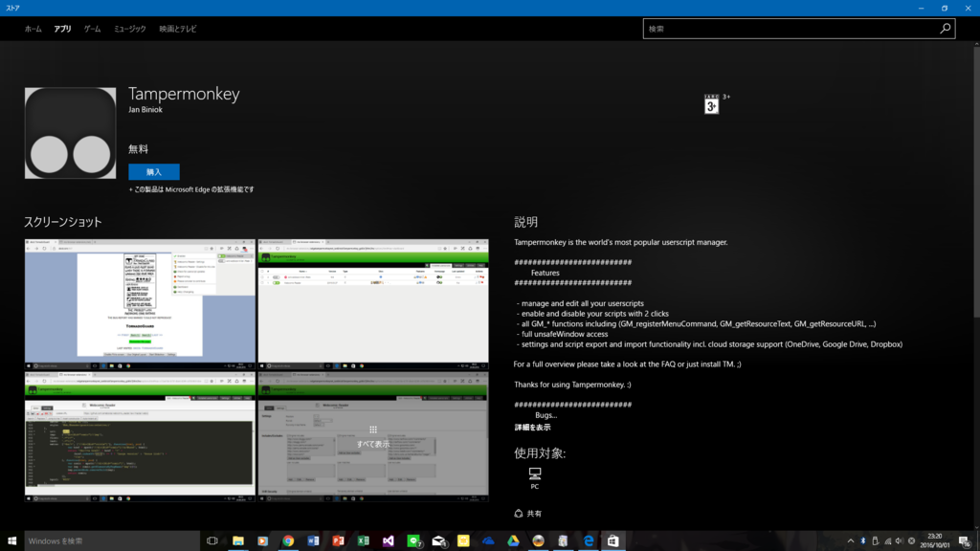The width and height of the screenshot is (980, 551).
Task: Click the taskbar clock showing 23:20
Action: coord(934,541)
